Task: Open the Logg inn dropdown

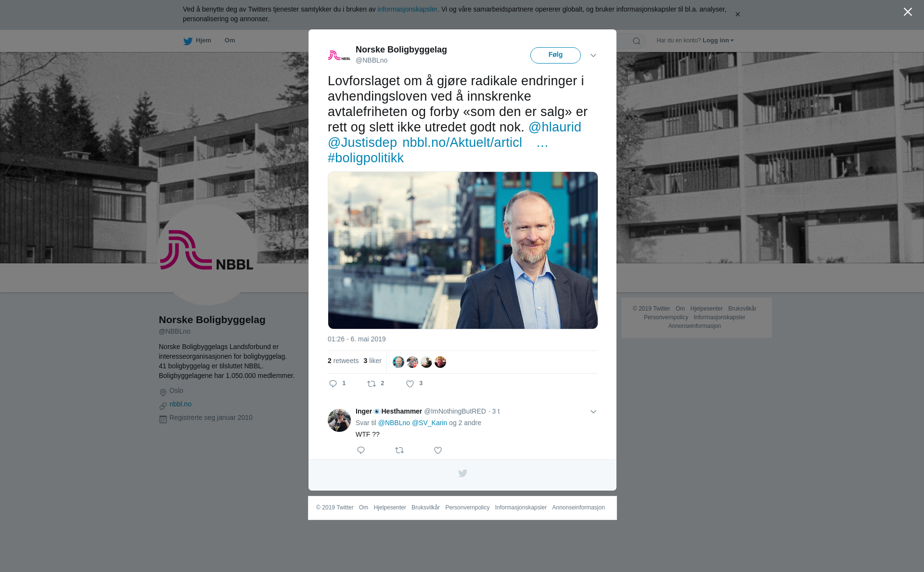Action: [718, 40]
